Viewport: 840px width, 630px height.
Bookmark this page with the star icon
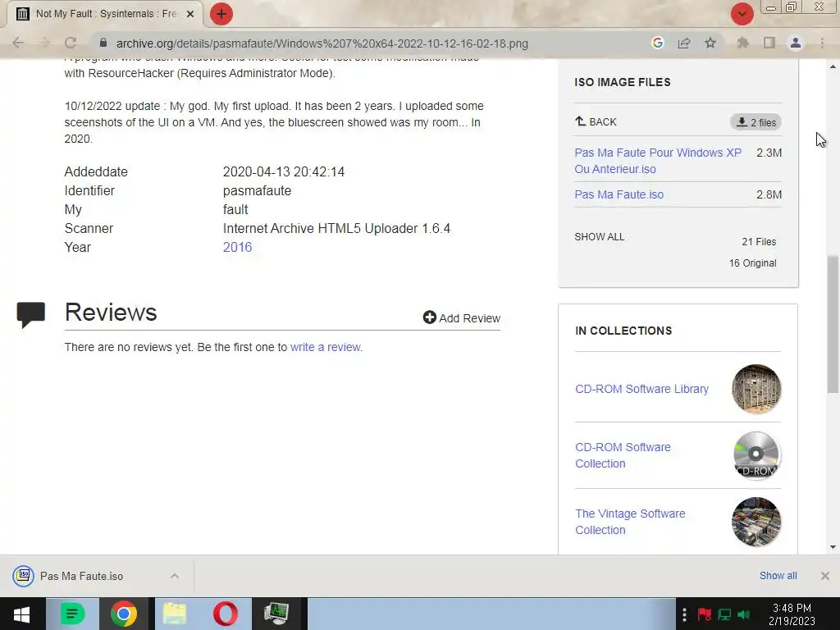click(x=710, y=43)
